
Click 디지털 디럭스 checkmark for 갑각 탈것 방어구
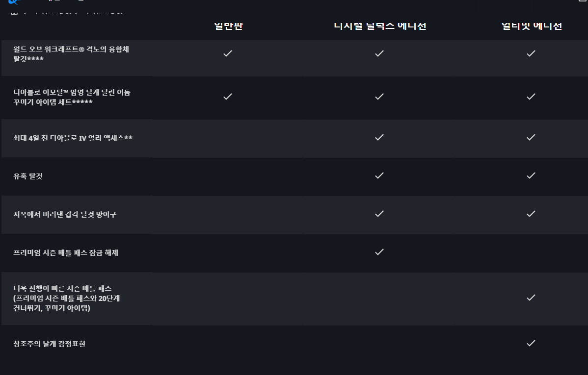379,214
